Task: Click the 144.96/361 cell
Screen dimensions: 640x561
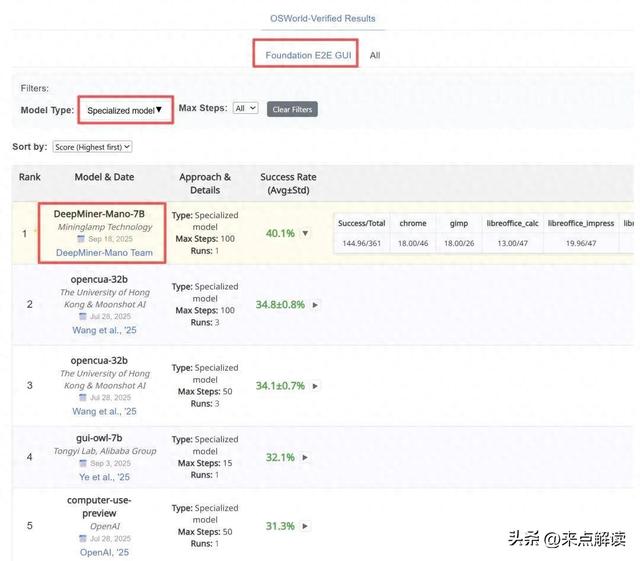Action: coord(362,243)
